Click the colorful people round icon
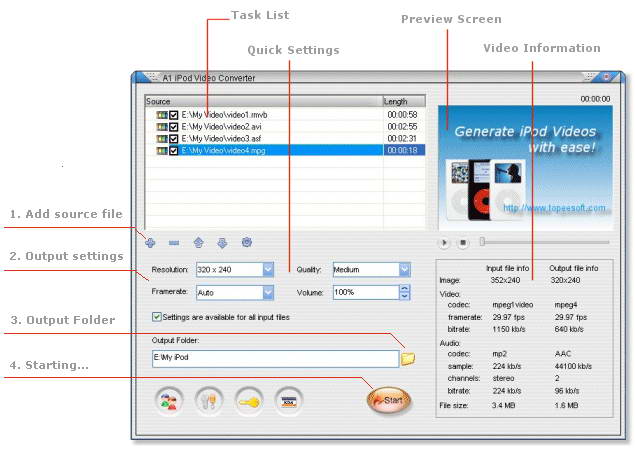635x450 pixels. click(169, 401)
